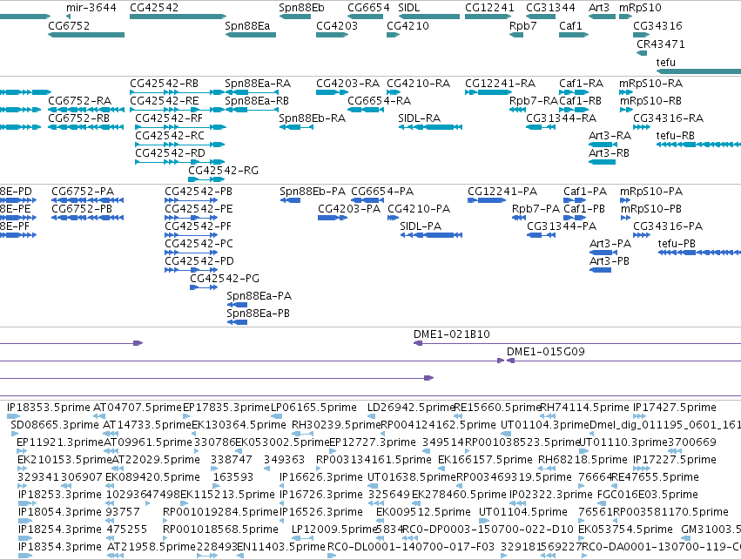741x560 pixels.
Task: Select the tefu-PB protein label
Action: click(677, 244)
